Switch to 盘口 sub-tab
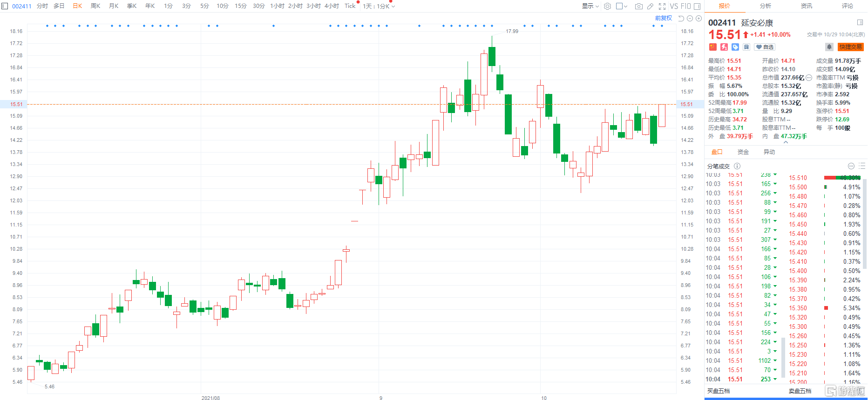Image resolution: width=868 pixels, height=400 pixels. click(717, 152)
